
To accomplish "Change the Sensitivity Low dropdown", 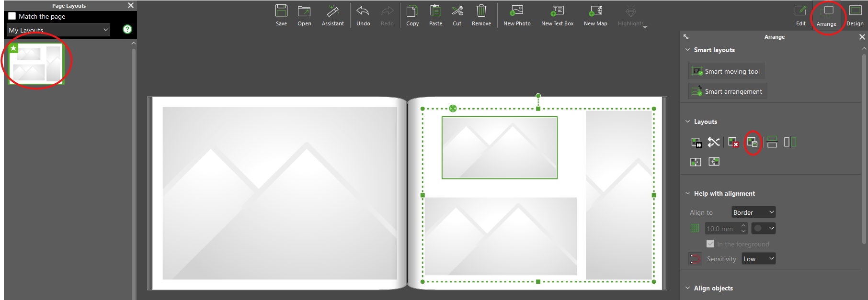I will point(758,259).
